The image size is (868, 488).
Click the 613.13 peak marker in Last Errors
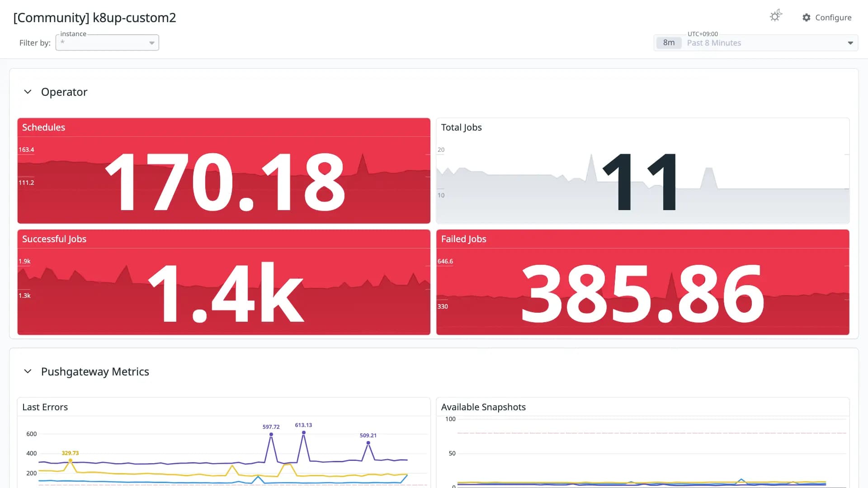tap(304, 432)
